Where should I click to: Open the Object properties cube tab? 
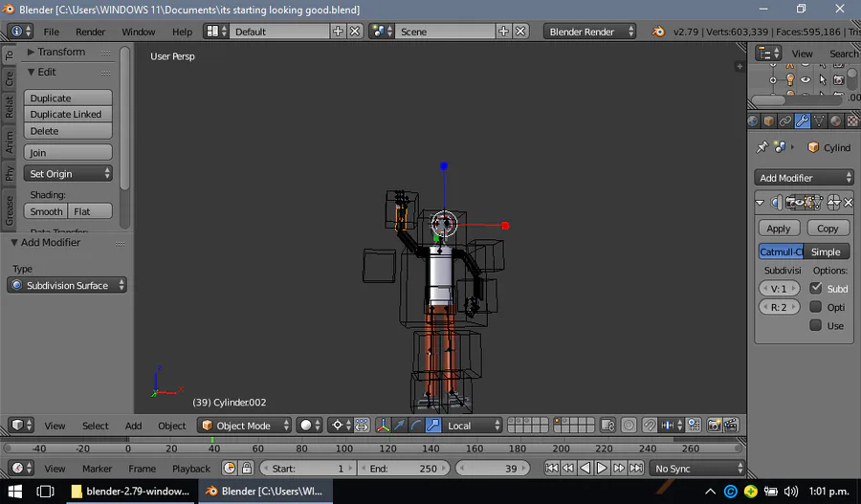[769, 121]
